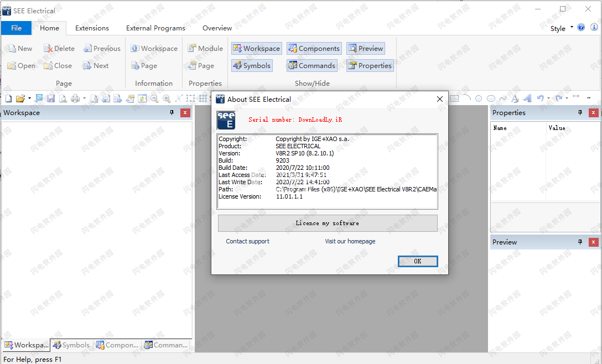
Task: Toggle Symbols panel in Show/Hide
Action: click(x=252, y=66)
